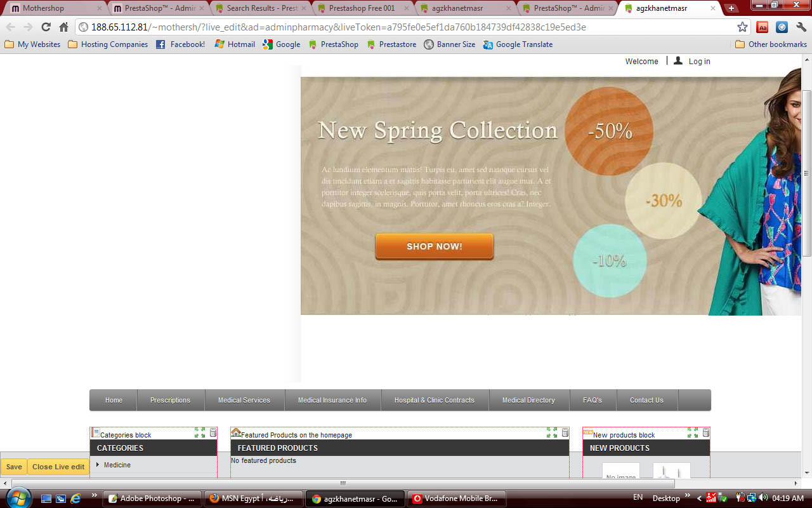Delete the New products block trash icon

[706, 432]
